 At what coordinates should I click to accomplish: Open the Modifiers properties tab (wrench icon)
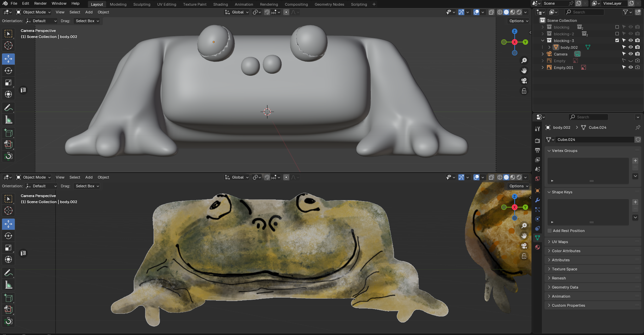pos(538,200)
